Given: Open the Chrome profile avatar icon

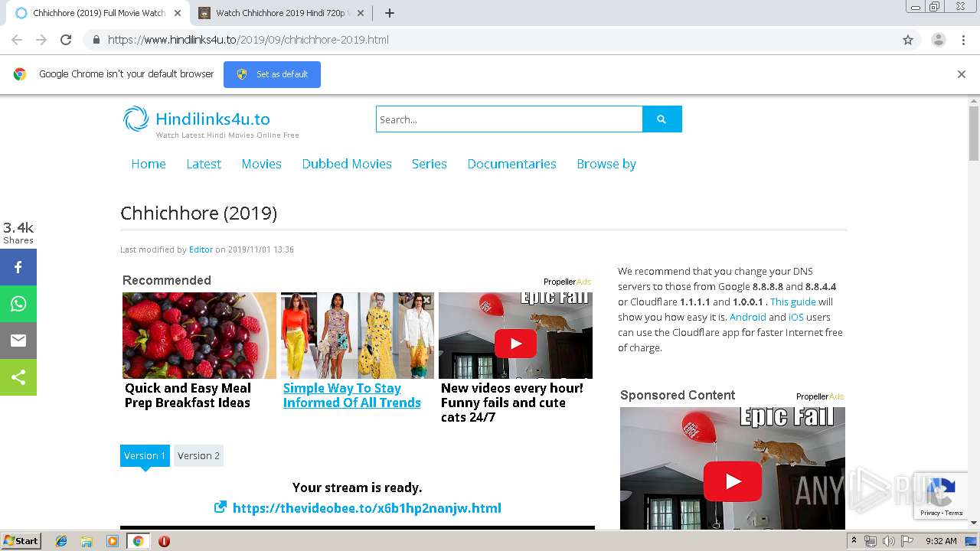Looking at the screenshot, I should (x=938, y=40).
